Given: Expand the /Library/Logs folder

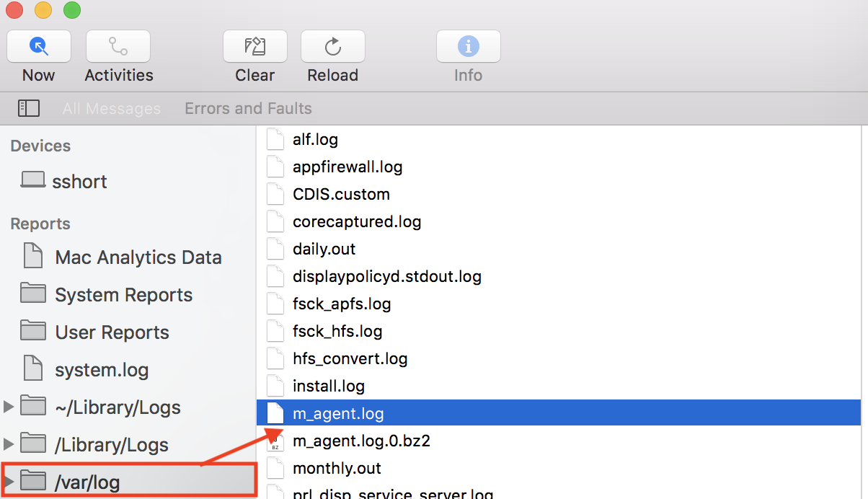Looking at the screenshot, I should click(8, 444).
